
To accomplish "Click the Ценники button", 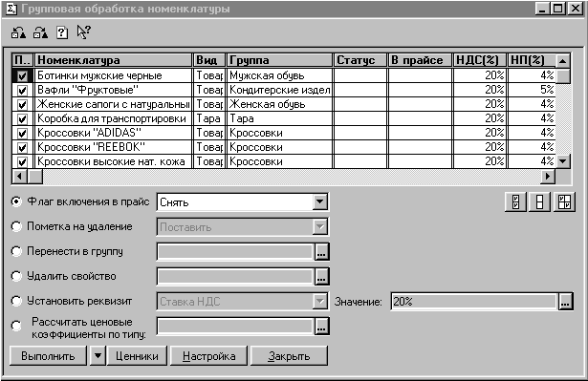I will [x=137, y=355].
